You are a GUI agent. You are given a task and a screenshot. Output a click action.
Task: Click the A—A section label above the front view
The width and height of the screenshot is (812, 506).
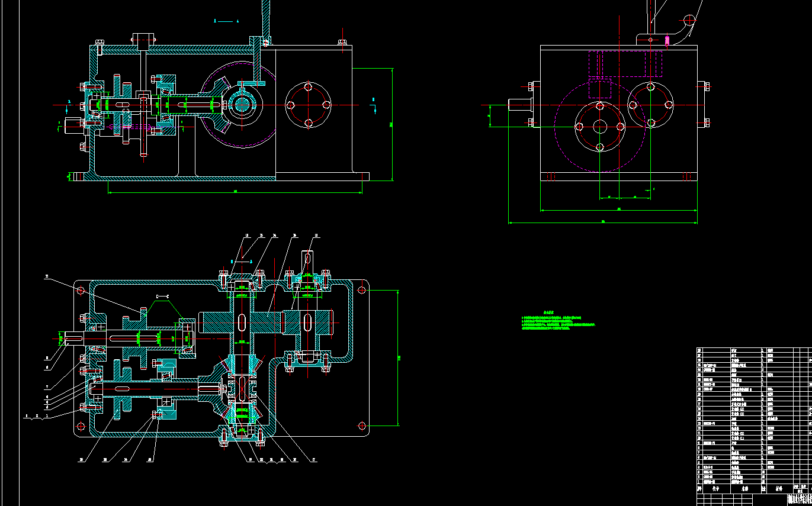[226, 21]
